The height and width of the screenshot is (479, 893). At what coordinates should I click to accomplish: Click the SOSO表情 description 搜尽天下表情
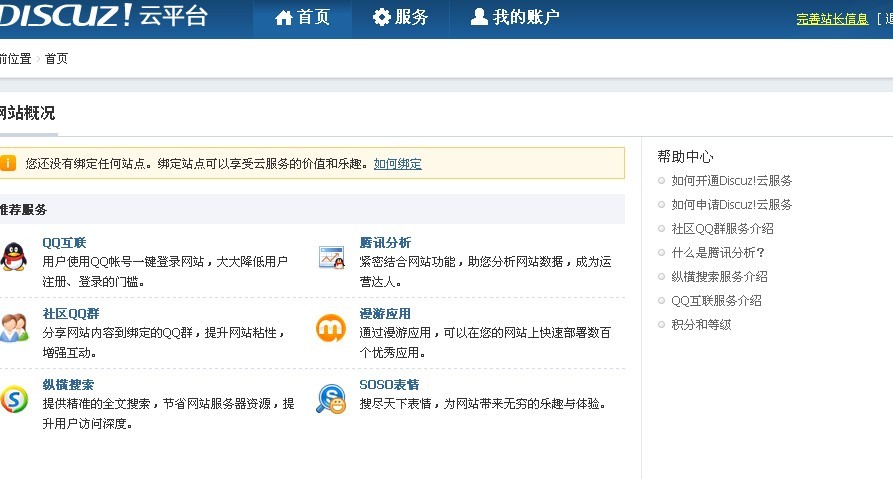[x=483, y=404]
